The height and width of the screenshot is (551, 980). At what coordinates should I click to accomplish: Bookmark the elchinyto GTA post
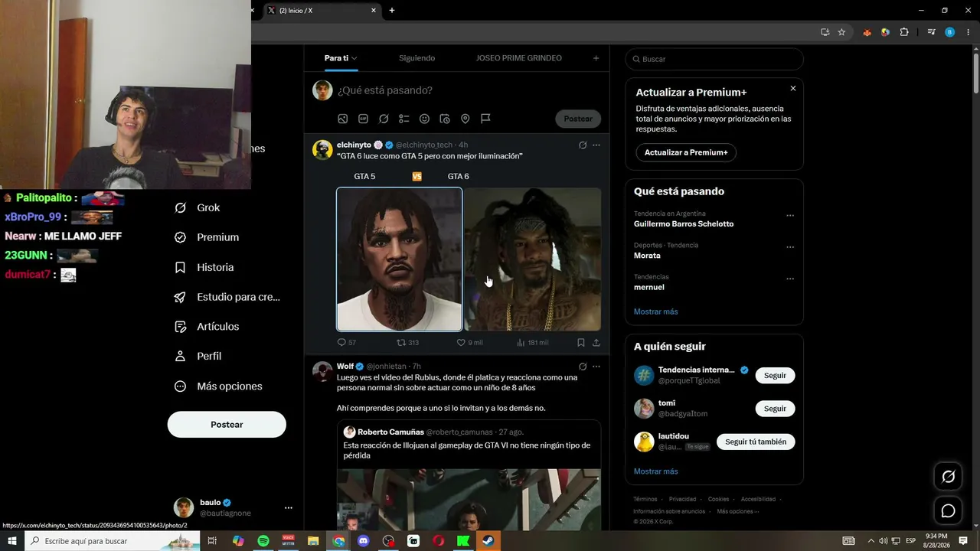[581, 343]
